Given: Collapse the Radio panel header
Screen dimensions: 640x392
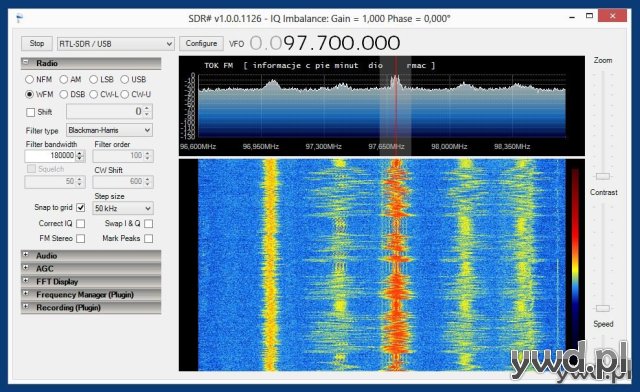Looking at the screenshot, I should click(x=91, y=63).
